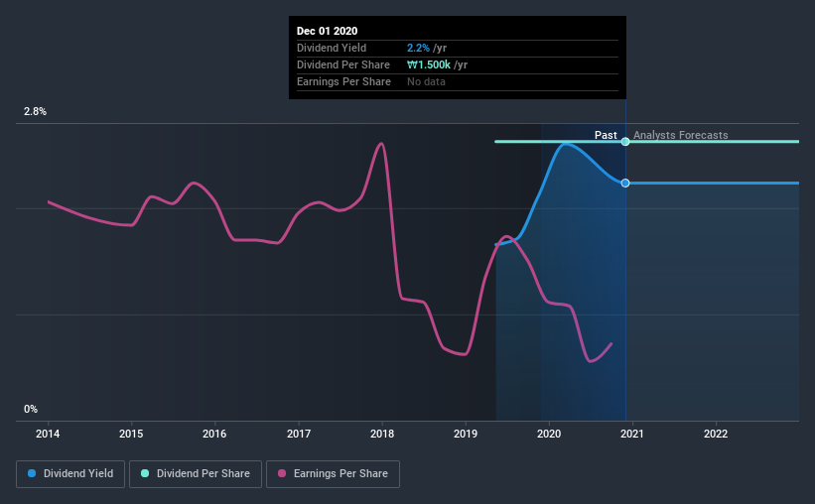Click the blue Dividend Yield data marker
Image resolution: width=815 pixels, height=504 pixels.
pyautogui.click(x=625, y=183)
